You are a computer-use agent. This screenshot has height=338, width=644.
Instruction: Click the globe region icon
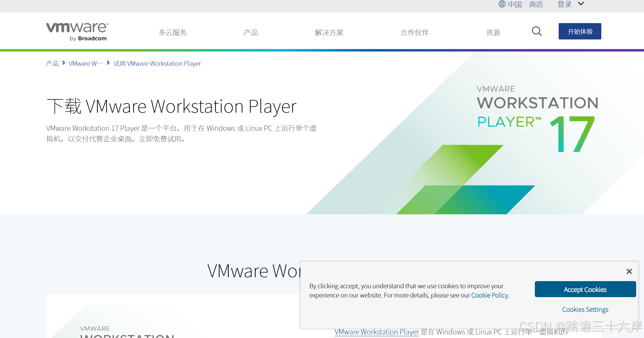pyautogui.click(x=502, y=4)
